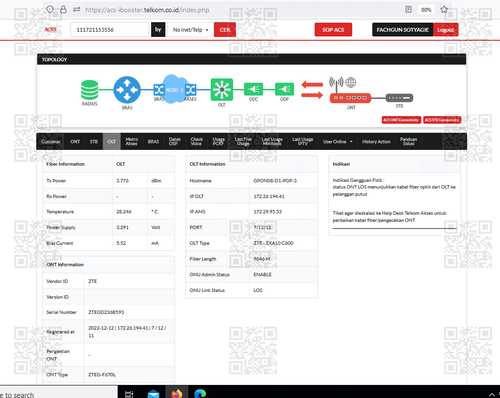Open the Usage PCRF tab
Screen dimensions: 500x398
coord(219,141)
